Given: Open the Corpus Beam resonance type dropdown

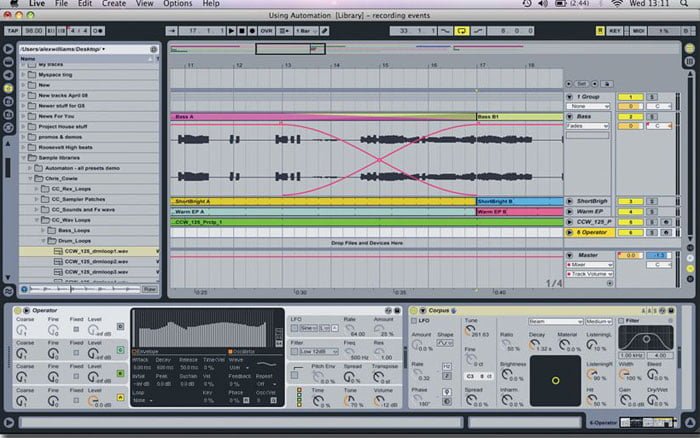Looking at the screenshot, I should (x=555, y=321).
